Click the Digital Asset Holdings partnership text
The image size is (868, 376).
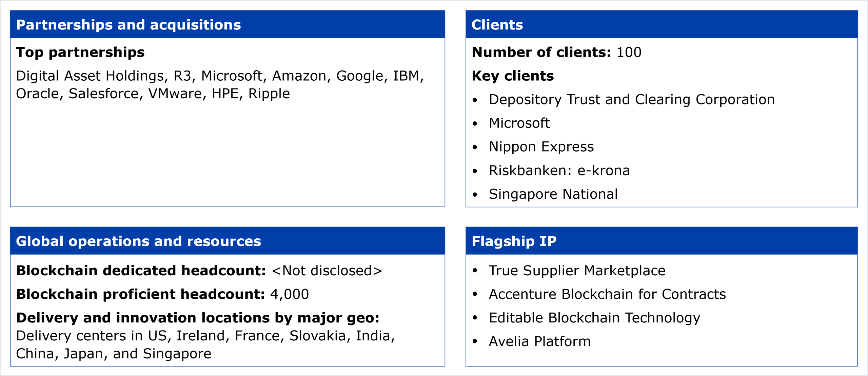90,76
